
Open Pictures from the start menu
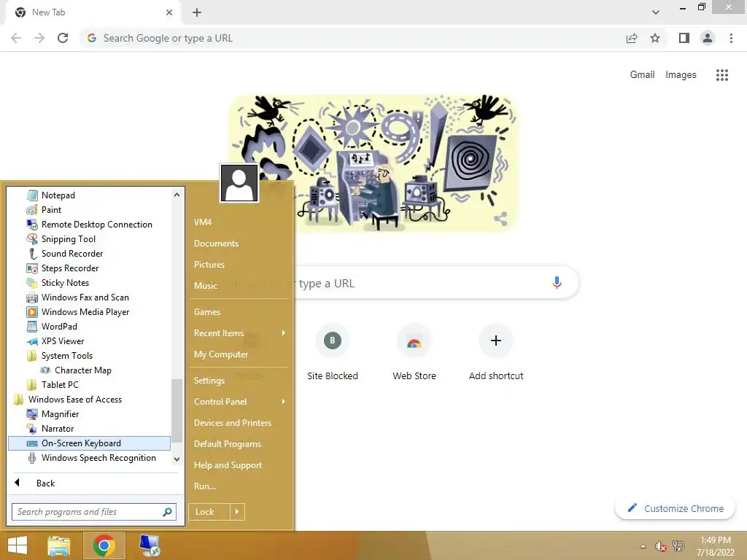209,265
